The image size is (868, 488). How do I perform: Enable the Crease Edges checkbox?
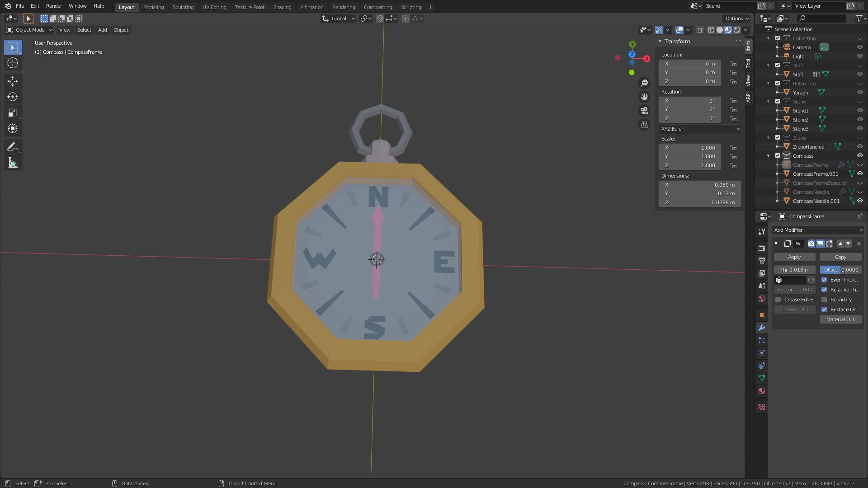click(778, 300)
